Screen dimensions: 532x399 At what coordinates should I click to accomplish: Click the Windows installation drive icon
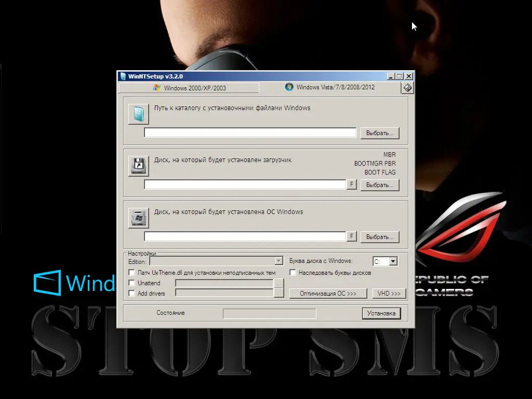[x=138, y=218]
